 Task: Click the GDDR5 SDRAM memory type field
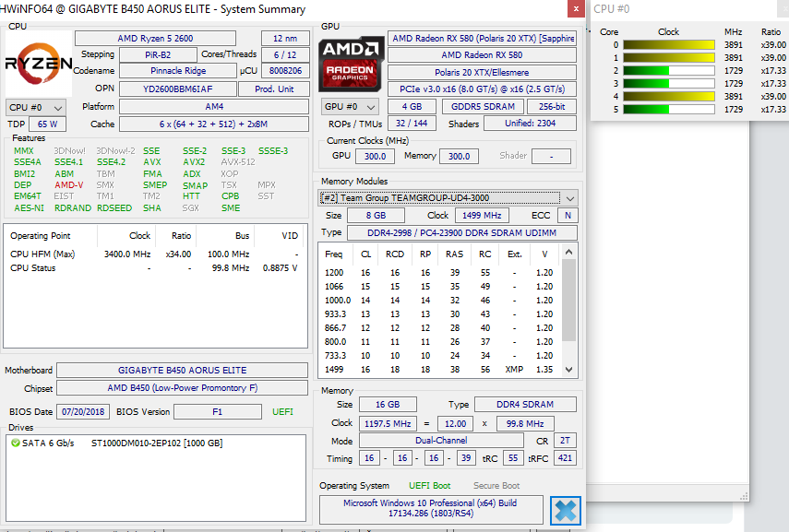pyautogui.click(x=483, y=107)
